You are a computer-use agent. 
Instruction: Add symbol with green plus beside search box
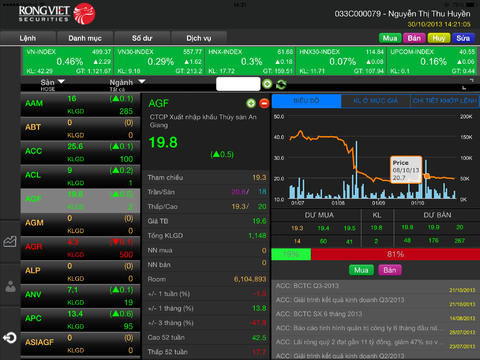[267, 84]
